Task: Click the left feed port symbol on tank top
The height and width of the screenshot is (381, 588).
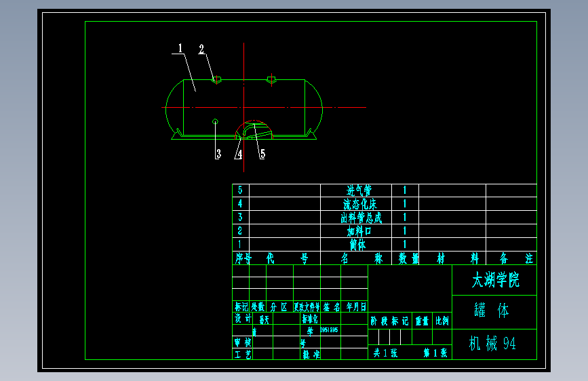Action: click(216, 79)
